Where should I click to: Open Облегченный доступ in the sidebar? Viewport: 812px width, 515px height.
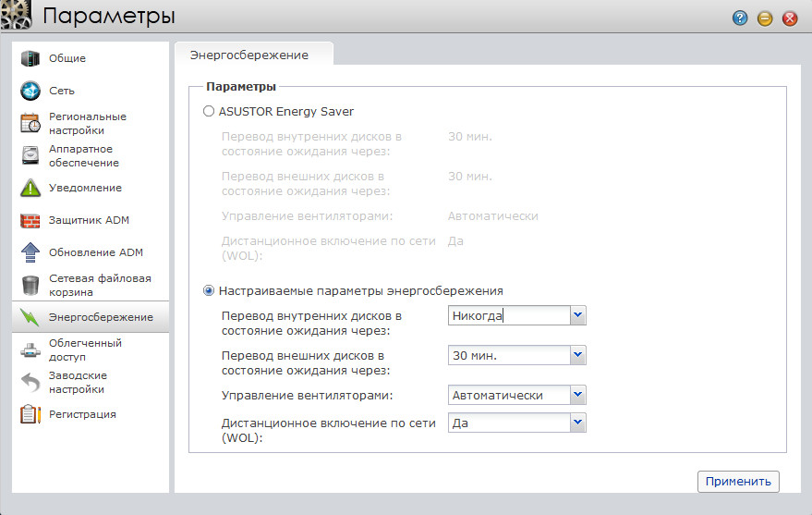tap(84, 349)
